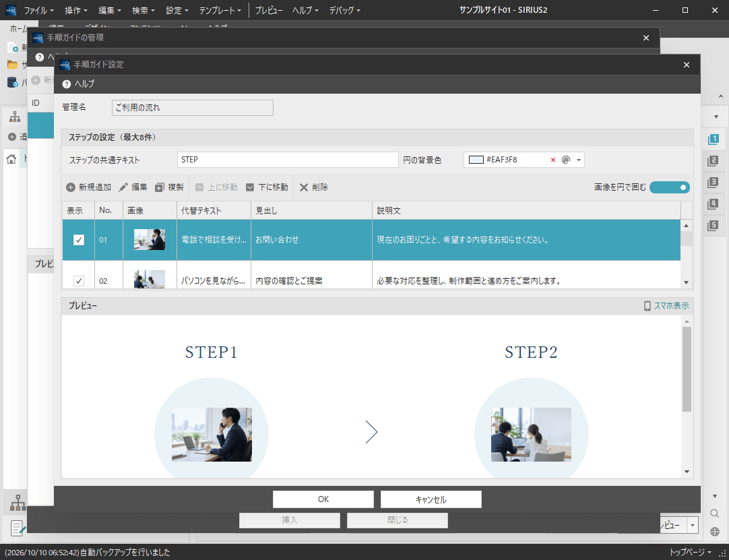
Task: Open the テンプレート menu
Action: (x=220, y=10)
